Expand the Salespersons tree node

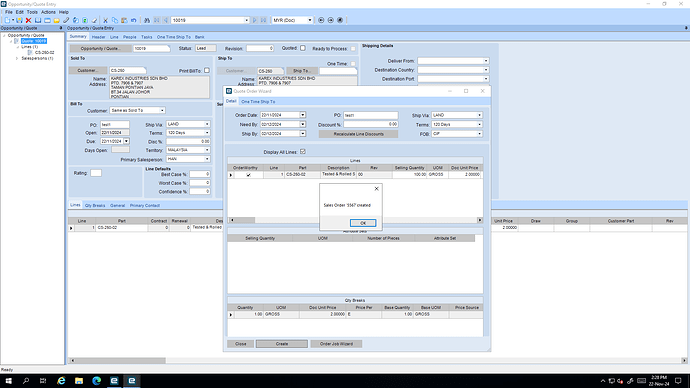click(17, 58)
